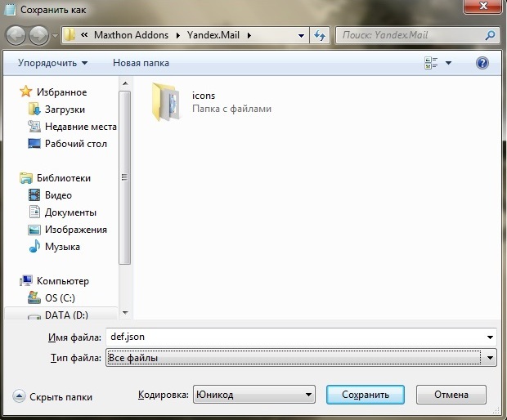Click the Недавние места icon
507x420 pixels.
[34, 126]
